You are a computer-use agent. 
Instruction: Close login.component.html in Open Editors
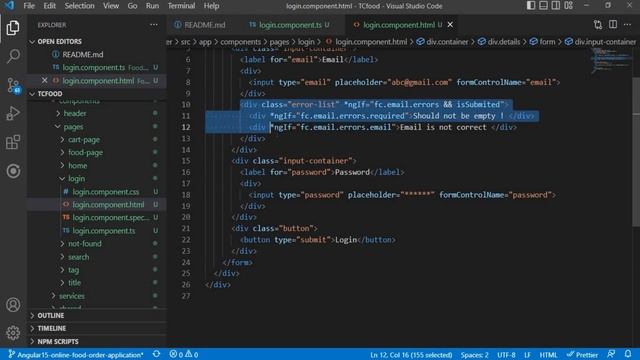[44, 80]
